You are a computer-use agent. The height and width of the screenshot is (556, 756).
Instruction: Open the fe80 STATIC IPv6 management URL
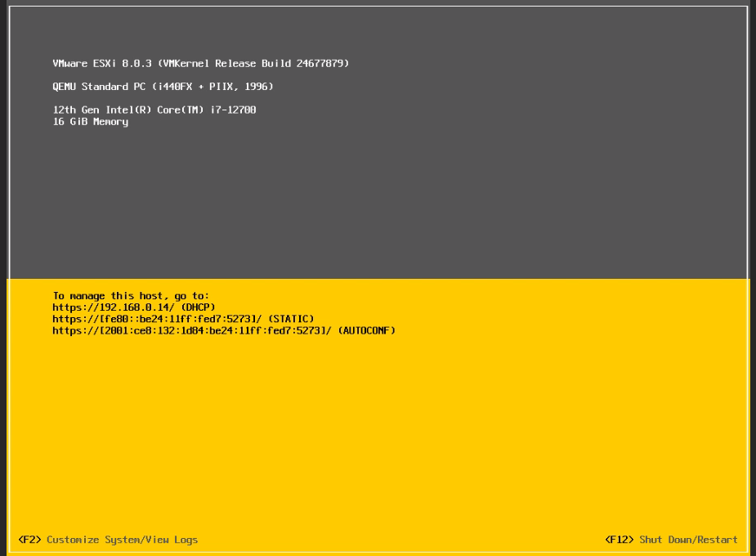(x=183, y=319)
